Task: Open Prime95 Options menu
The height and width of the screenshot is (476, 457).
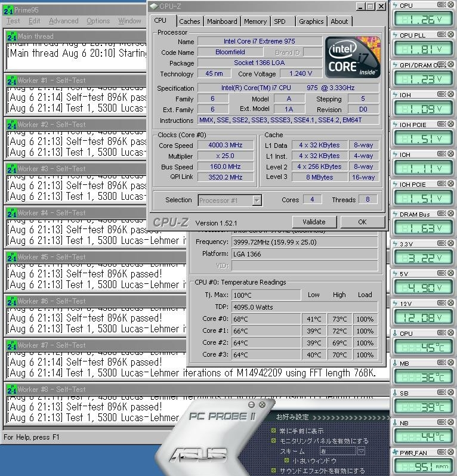Action: coord(98,21)
